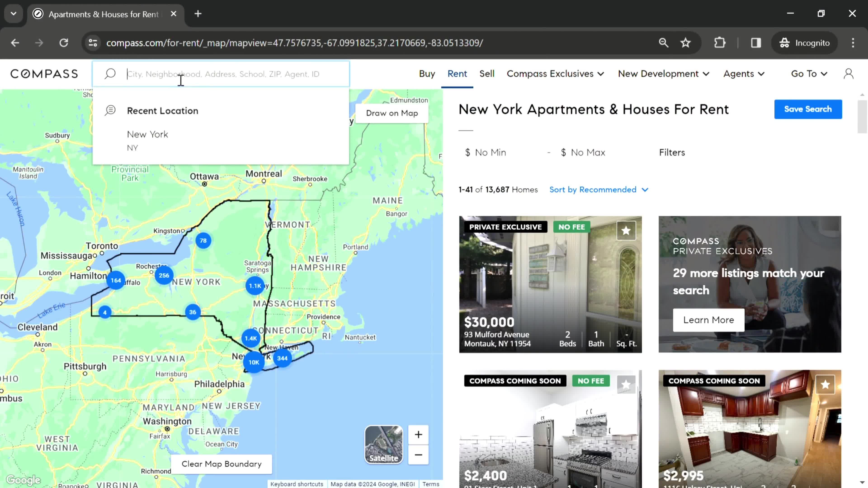The height and width of the screenshot is (488, 868).
Task: Save the 93 Mulford Avenue listing with star
Action: [x=626, y=231]
